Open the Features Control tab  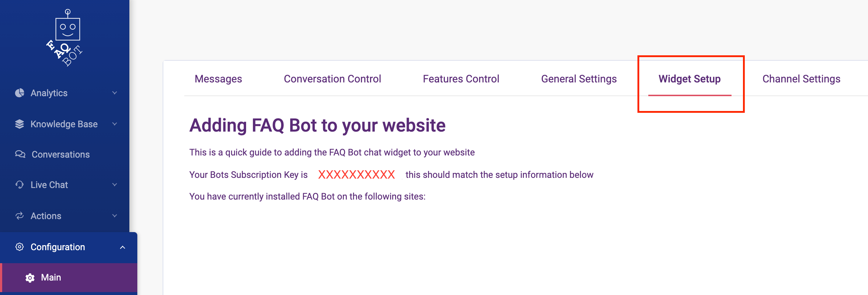(x=461, y=79)
